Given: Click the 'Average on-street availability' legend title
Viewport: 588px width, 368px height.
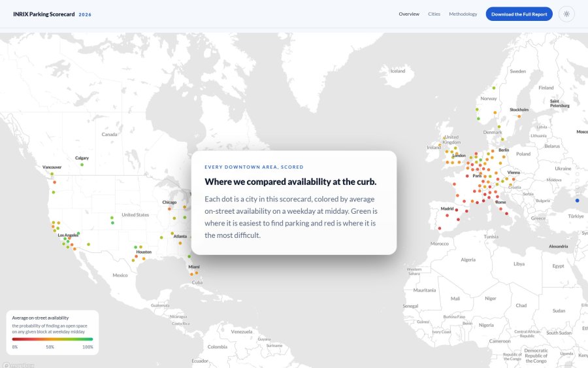Looking at the screenshot, I should [x=40, y=318].
